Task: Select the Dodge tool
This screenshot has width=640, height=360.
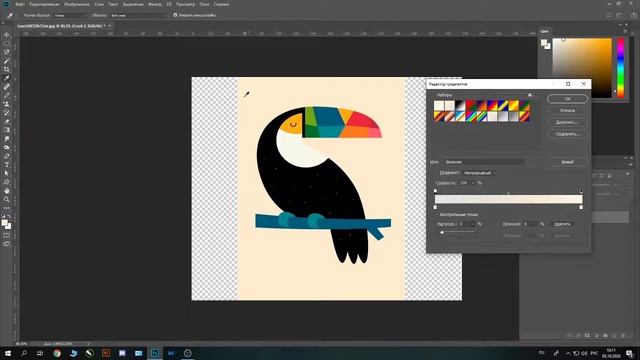Action: click(x=7, y=147)
